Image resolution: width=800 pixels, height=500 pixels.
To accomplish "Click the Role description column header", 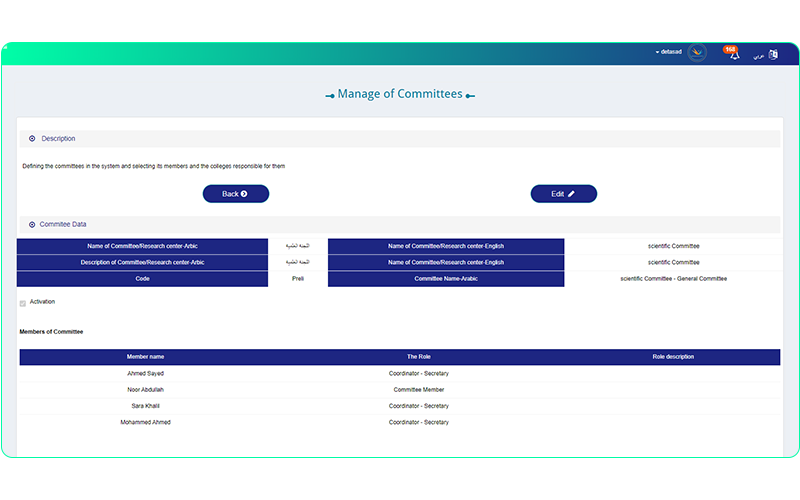I will tap(672, 357).
